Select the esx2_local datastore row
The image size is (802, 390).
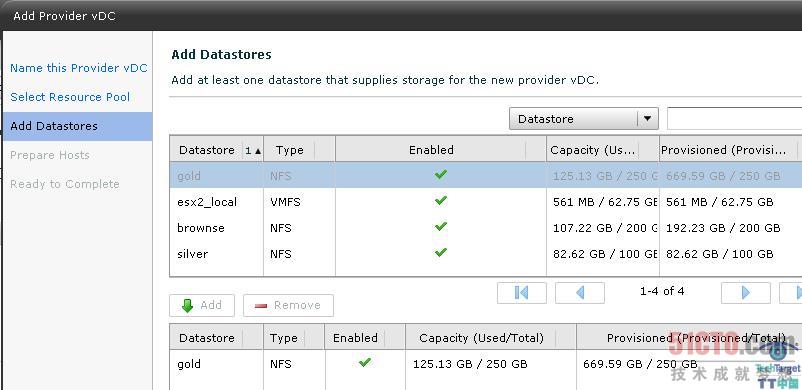coord(485,202)
